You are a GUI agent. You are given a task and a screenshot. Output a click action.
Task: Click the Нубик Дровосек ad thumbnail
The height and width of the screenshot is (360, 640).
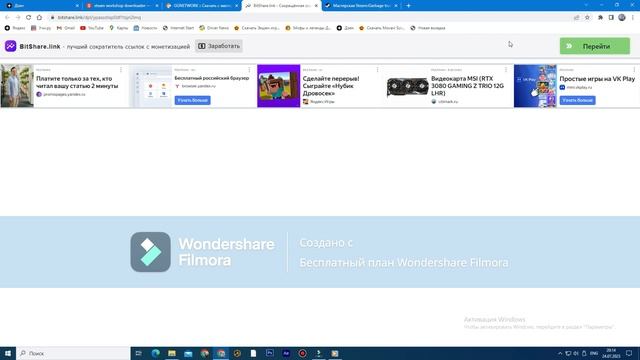279,86
